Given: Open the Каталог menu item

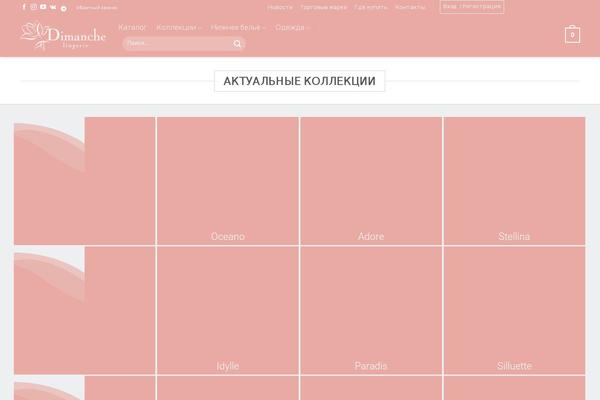Looking at the screenshot, I should point(132,28).
